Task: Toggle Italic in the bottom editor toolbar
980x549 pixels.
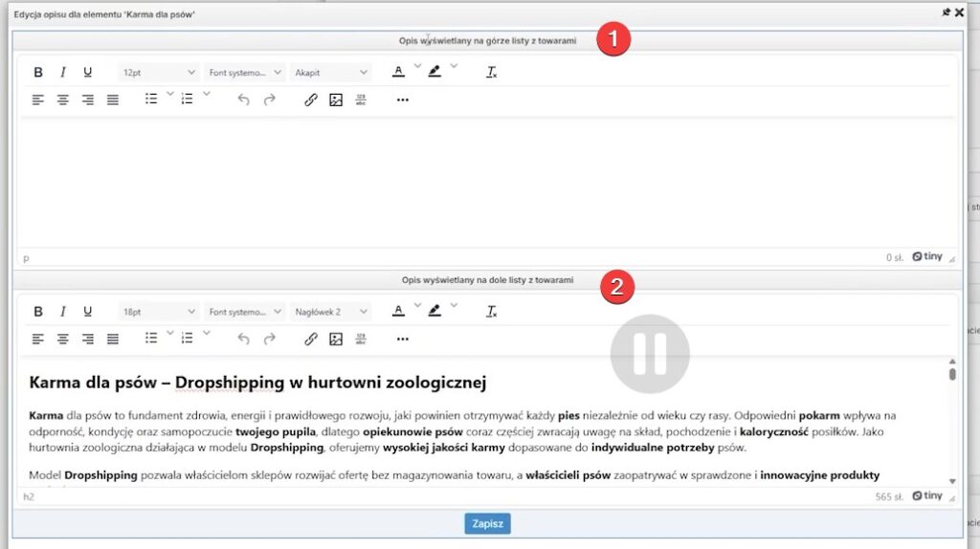Action: (62, 312)
